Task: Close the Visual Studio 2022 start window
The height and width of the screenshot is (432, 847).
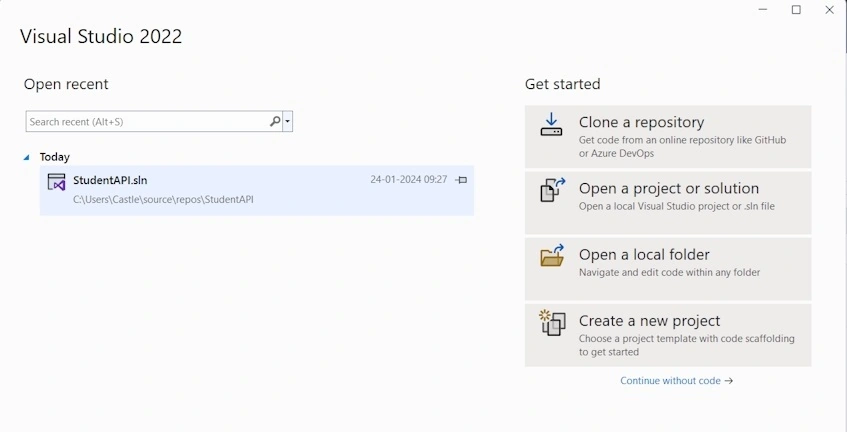Action: [830, 10]
